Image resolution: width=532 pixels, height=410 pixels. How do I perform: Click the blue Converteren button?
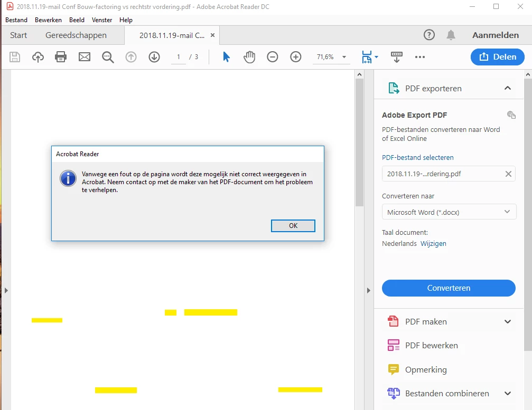click(x=449, y=288)
